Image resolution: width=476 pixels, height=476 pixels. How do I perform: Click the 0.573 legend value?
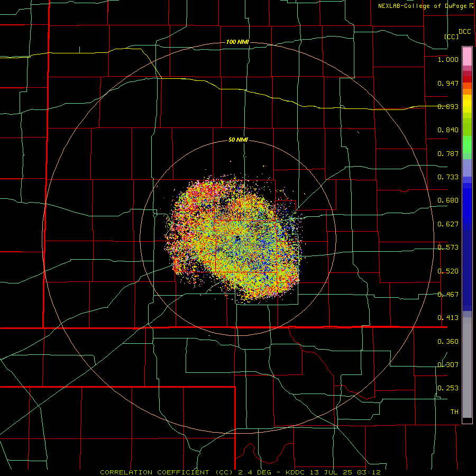448,248
